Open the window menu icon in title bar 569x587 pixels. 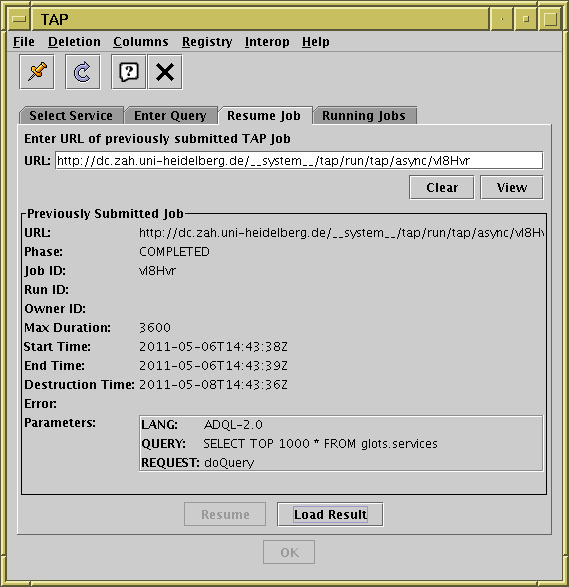pos(19,19)
